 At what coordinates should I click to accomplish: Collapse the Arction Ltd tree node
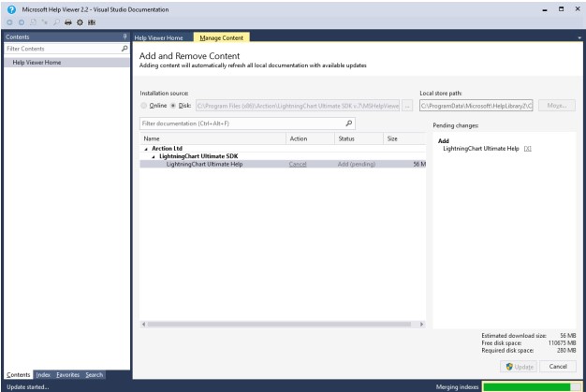point(146,149)
